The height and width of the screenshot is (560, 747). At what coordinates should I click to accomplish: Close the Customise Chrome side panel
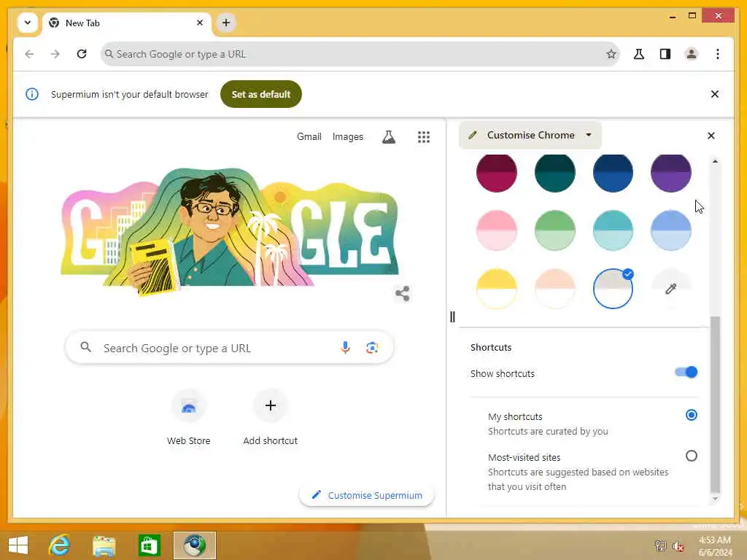(711, 136)
